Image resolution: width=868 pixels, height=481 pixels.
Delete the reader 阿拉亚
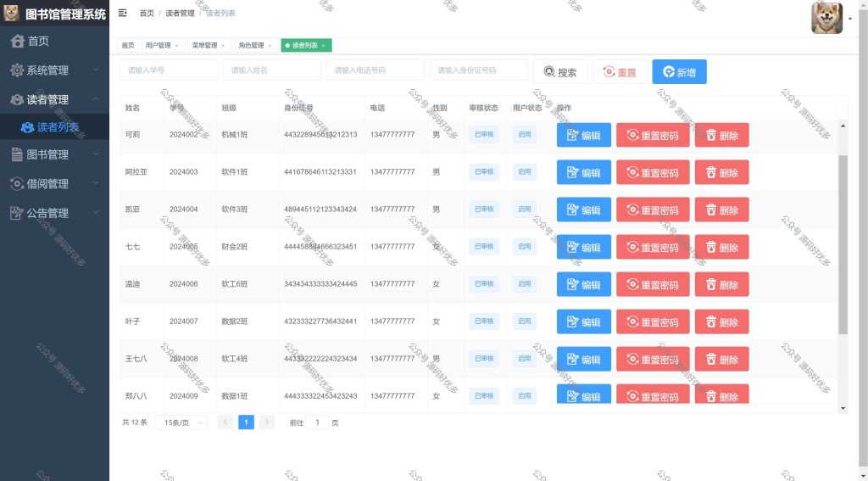point(722,172)
